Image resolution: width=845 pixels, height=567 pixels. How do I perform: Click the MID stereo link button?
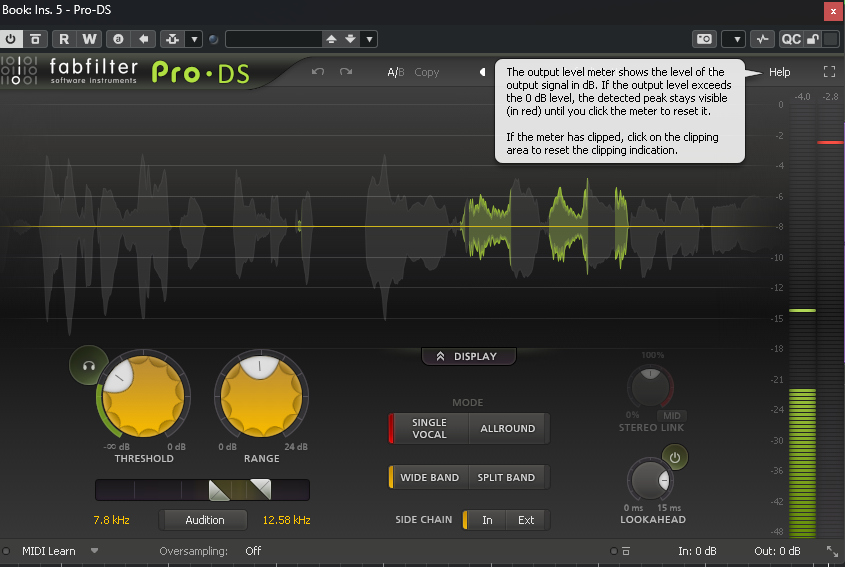pyautogui.click(x=671, y=416)
